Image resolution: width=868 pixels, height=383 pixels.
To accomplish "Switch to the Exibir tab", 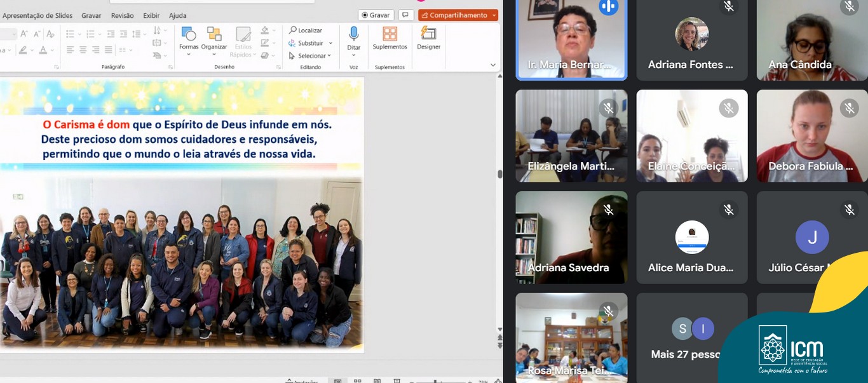I will [151, 15].
